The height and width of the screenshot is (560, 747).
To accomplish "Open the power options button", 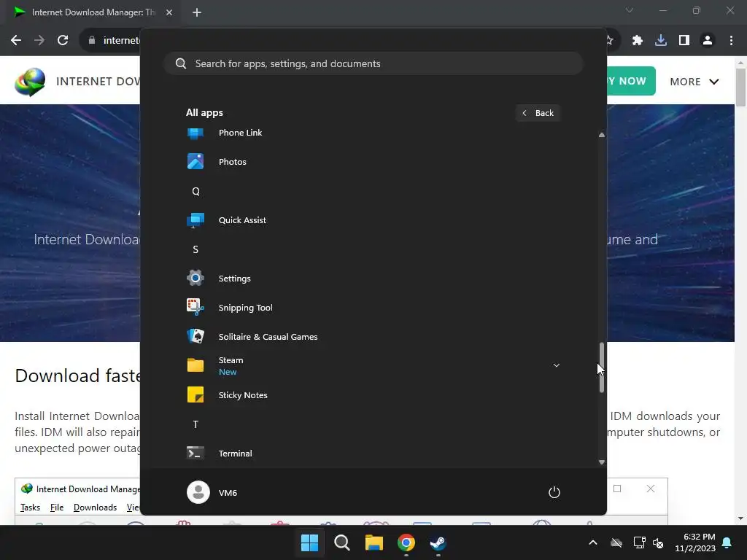I will pos(554,492).
